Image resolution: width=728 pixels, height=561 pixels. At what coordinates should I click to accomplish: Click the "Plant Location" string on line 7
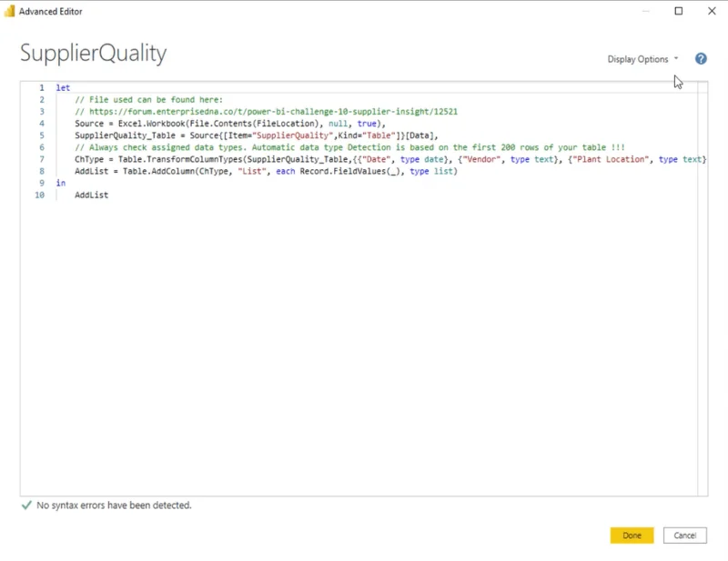click(x=611, y=159)
